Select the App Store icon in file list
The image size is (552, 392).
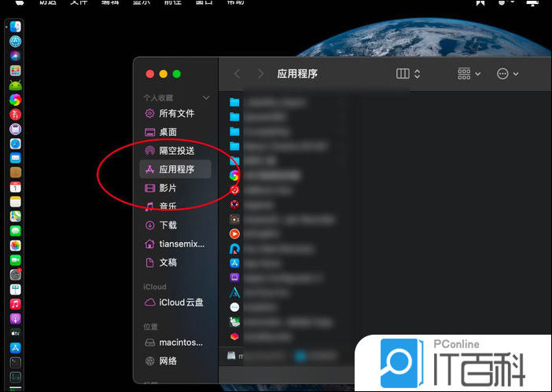234,263
